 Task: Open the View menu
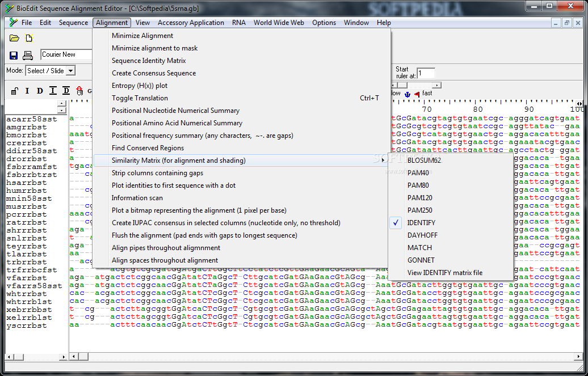tap(142, 23)
